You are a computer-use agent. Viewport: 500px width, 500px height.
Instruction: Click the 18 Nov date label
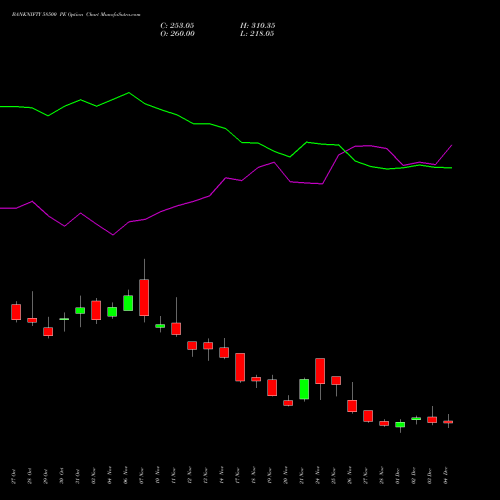click(x=253, y=476)
